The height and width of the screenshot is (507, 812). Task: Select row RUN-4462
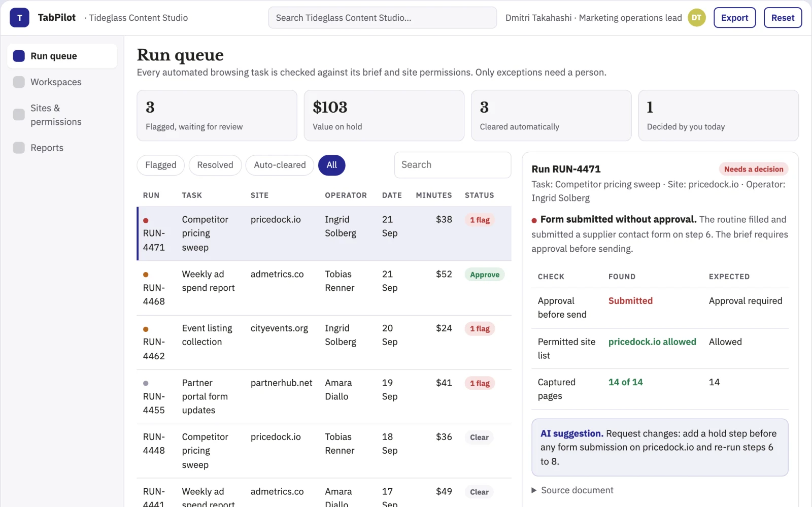coord(324,342)
